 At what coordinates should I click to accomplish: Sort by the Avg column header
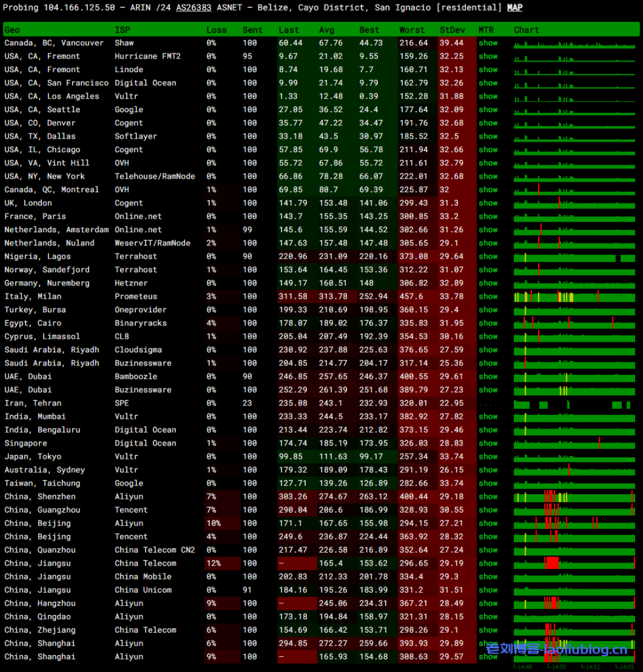pyautogui.click(x=326, y=30)
